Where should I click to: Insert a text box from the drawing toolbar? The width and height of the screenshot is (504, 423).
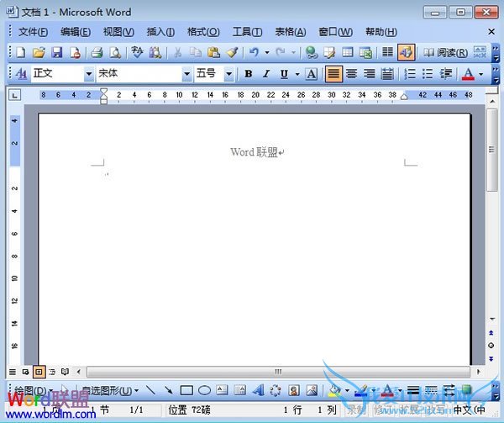tap(222, 390)
